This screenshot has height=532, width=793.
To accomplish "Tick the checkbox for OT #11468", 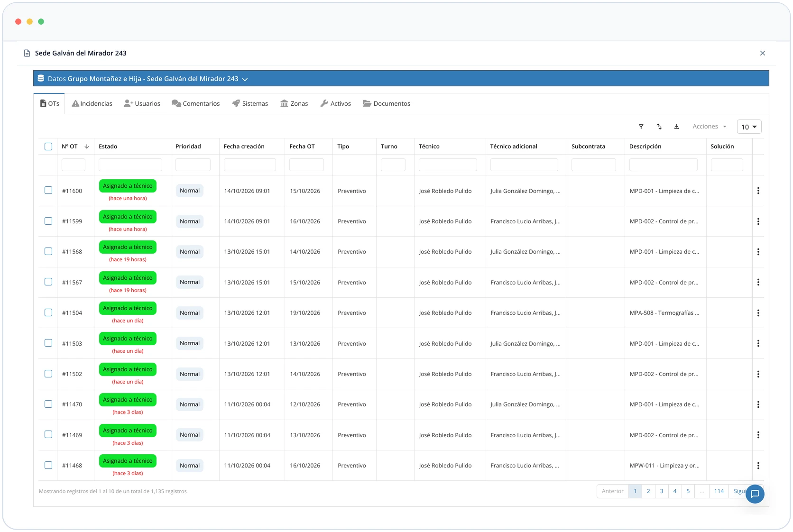I will 48,465.
